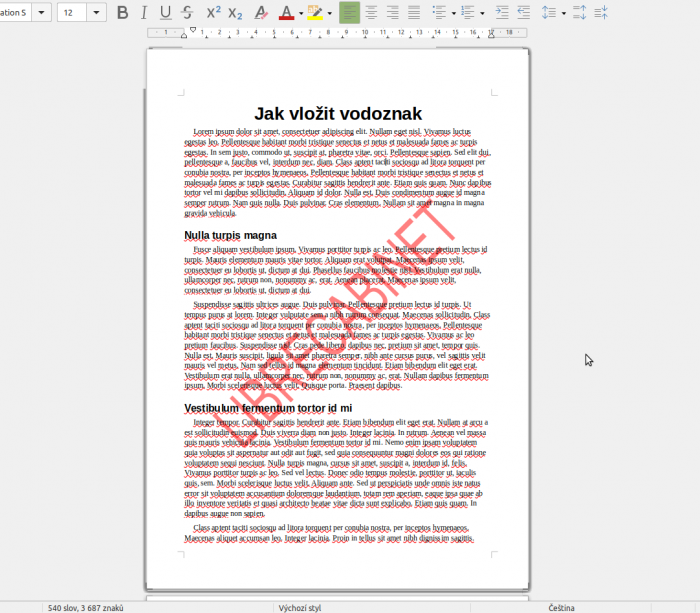Apply subscript formatting
The width and height of the screenshot is (700, 613).
click(235, 13)
